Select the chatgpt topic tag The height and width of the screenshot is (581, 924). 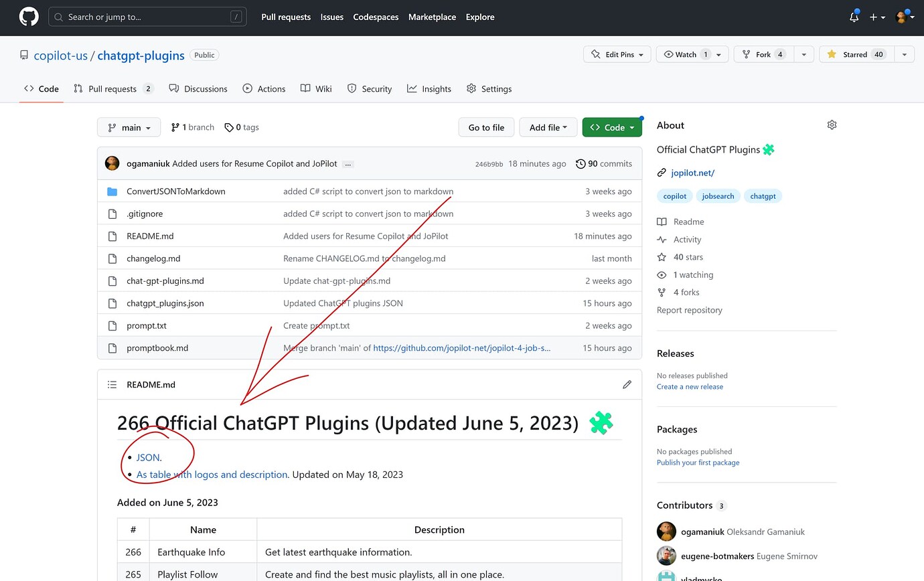tap(763, 195)
